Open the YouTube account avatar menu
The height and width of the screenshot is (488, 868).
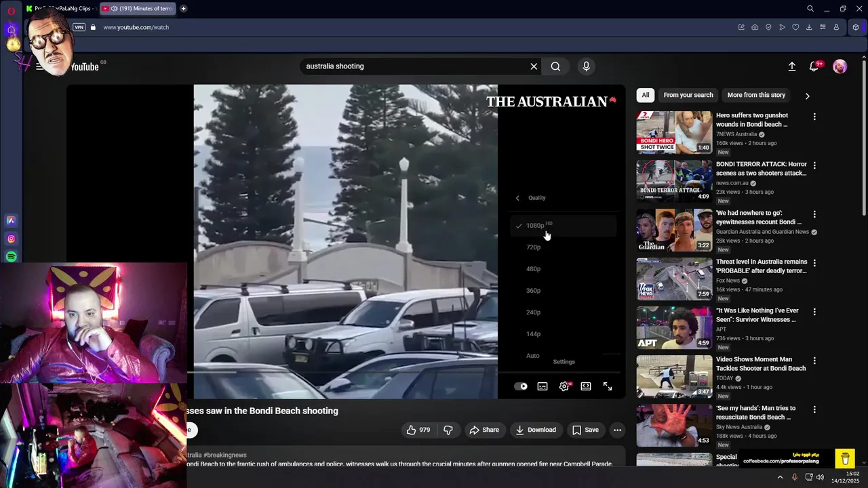[840, 66]
